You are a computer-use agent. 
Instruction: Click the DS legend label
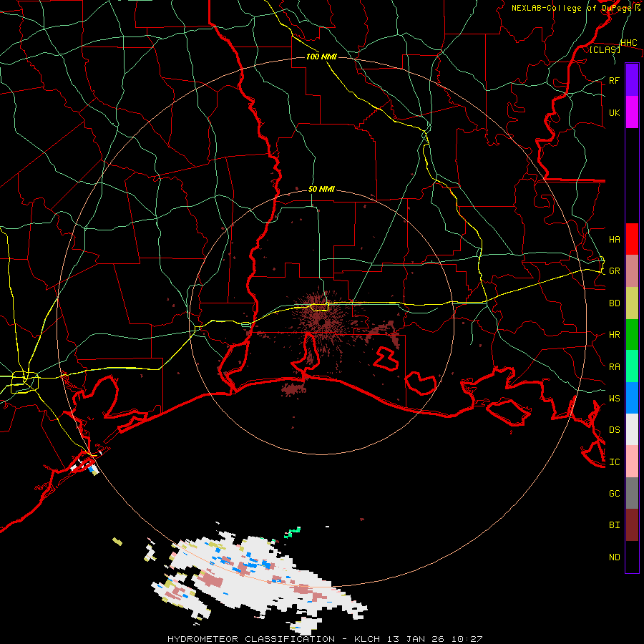pos(614,429)
